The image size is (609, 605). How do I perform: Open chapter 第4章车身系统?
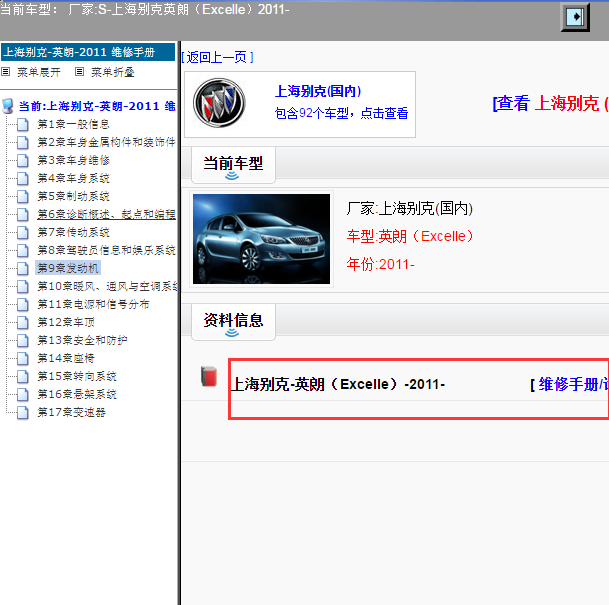(73, 178)
